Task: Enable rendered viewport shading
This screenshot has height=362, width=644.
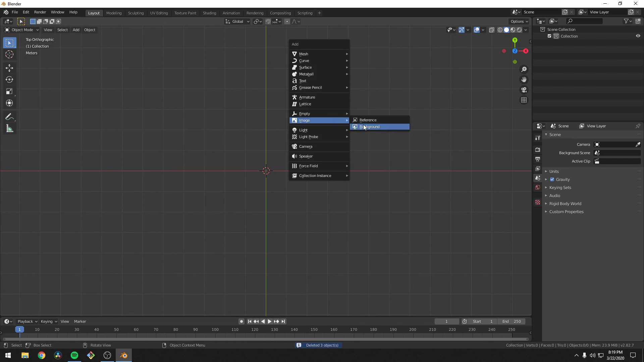Action: click(519, 29)
